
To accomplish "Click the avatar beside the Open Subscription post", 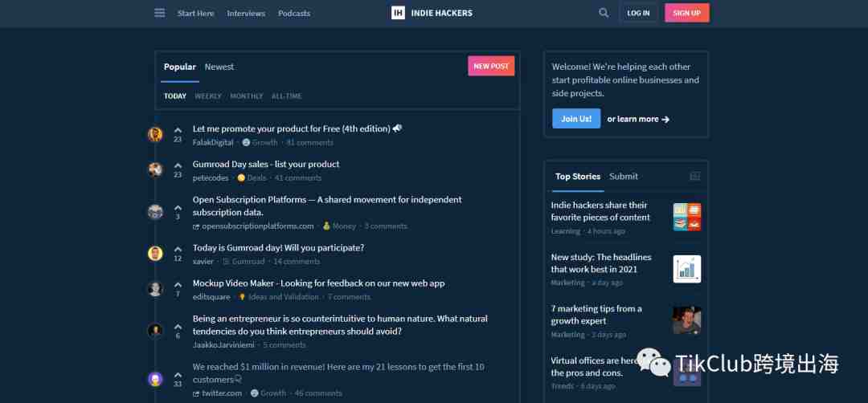I will coord(156,212).
